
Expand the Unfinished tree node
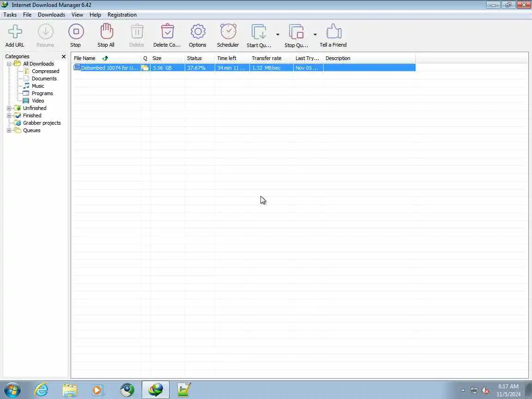(9, 108)
